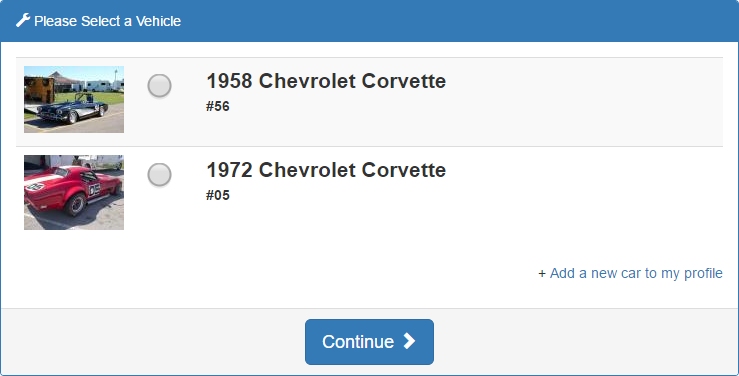739x376 pixels.
Task: Select the 1972 Chevrolet Corvette radio button
Action: click(159, 175)
